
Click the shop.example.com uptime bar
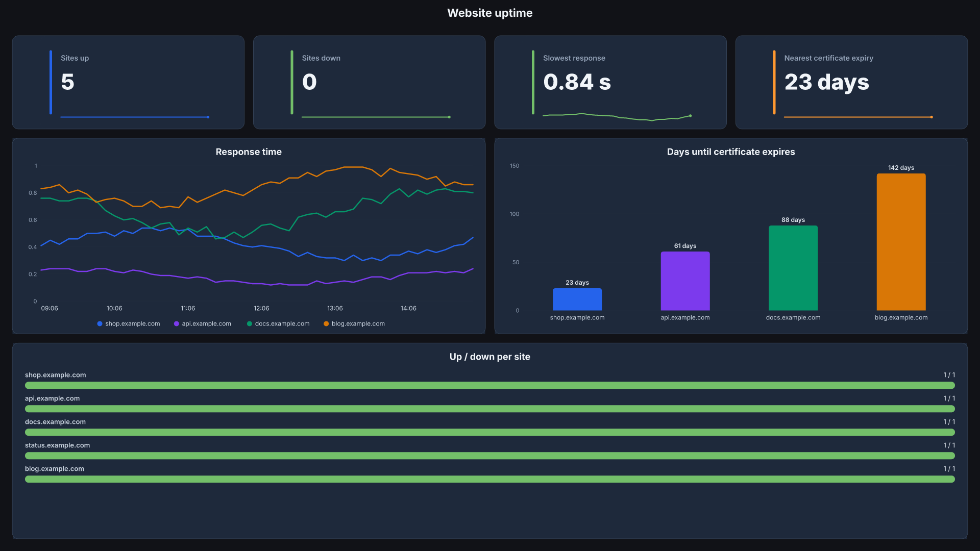click(x=489, y=385)
